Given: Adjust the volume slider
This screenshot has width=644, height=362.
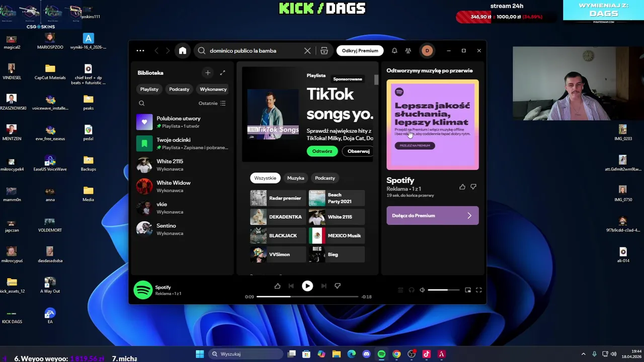Looking at the screenshot, I should [x=444, y=290].
